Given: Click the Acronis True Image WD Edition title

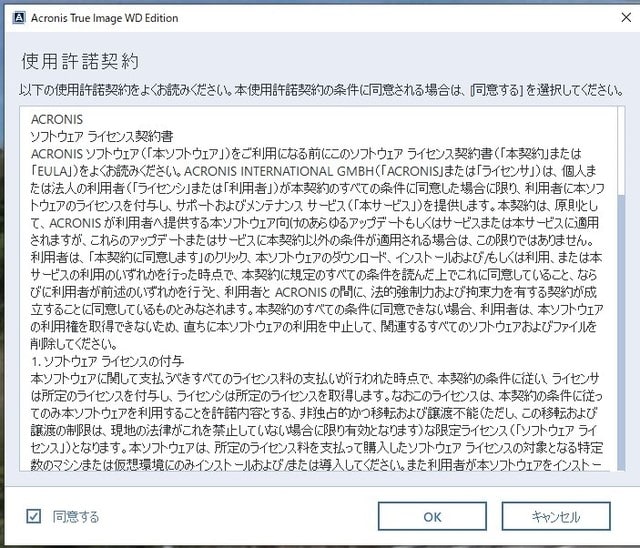Looking at the screenshot, I should [x=104, y=18].
